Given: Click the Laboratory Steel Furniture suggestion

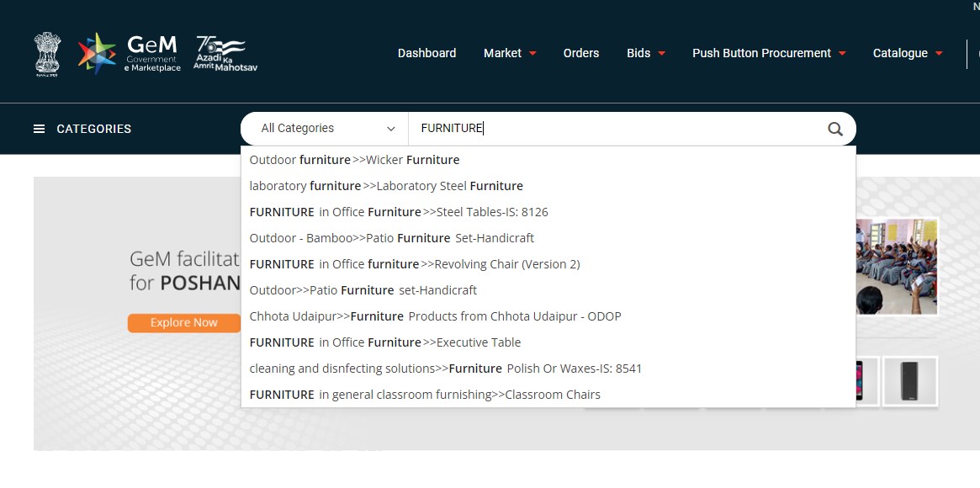Looking at the screenshot, I should pyautogui.click(x=385, y=186).
